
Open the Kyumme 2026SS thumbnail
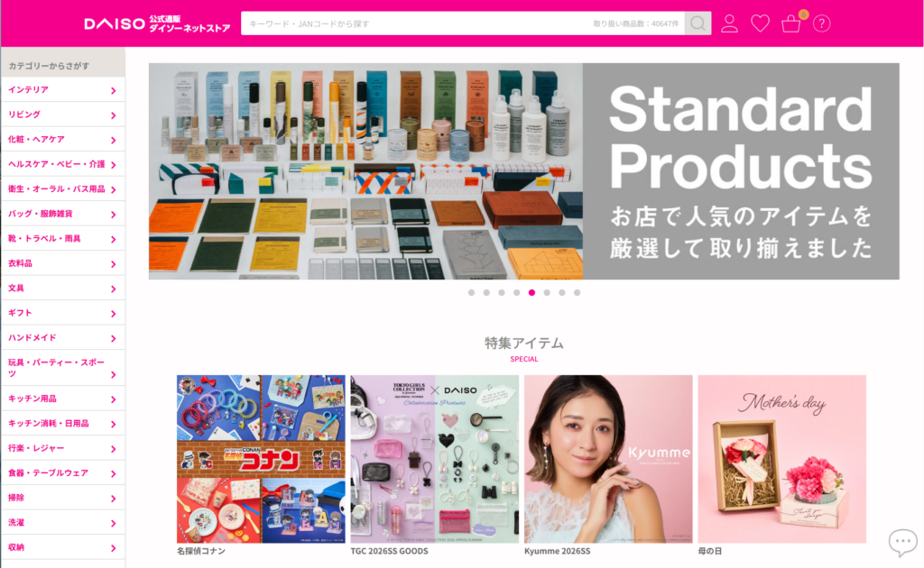[x=608, y=459]
